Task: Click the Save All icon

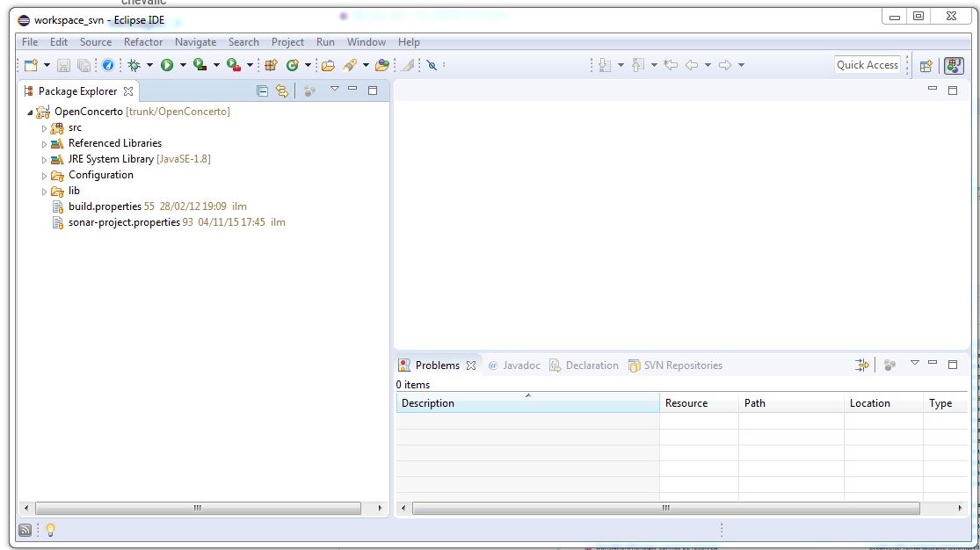Action: pos(83,65)
